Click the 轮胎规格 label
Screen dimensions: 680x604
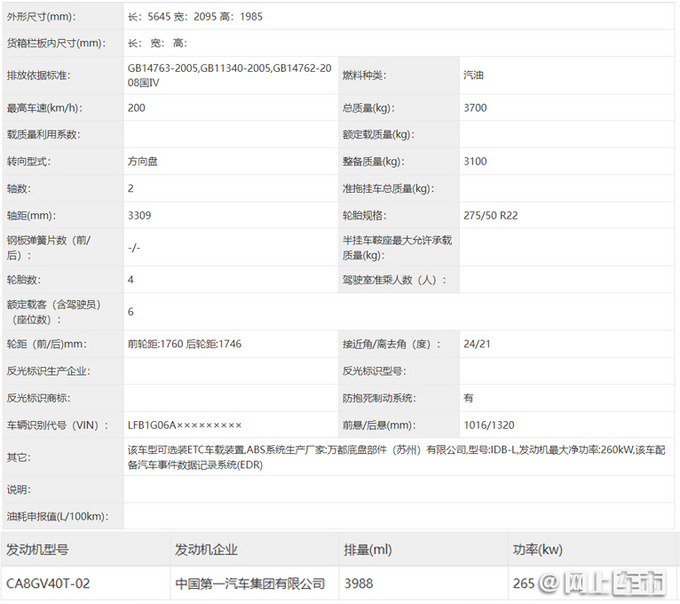[x=364, y=215]
